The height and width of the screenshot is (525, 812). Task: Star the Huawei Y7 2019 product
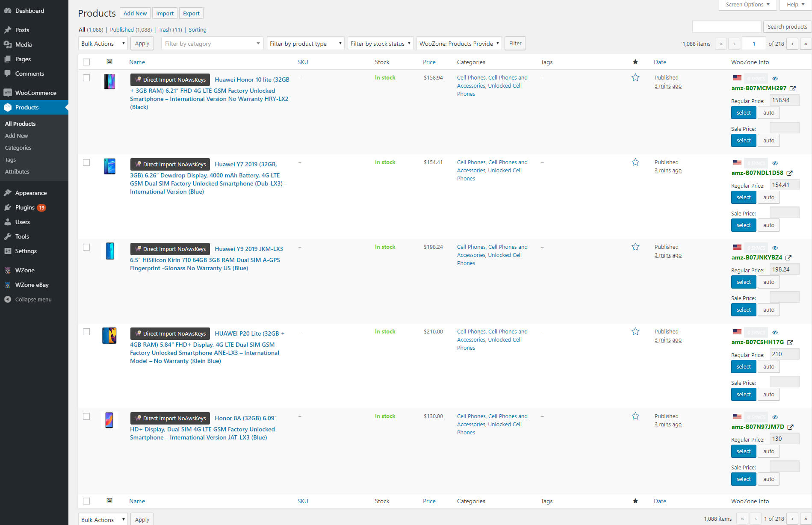tap(635, 162)
